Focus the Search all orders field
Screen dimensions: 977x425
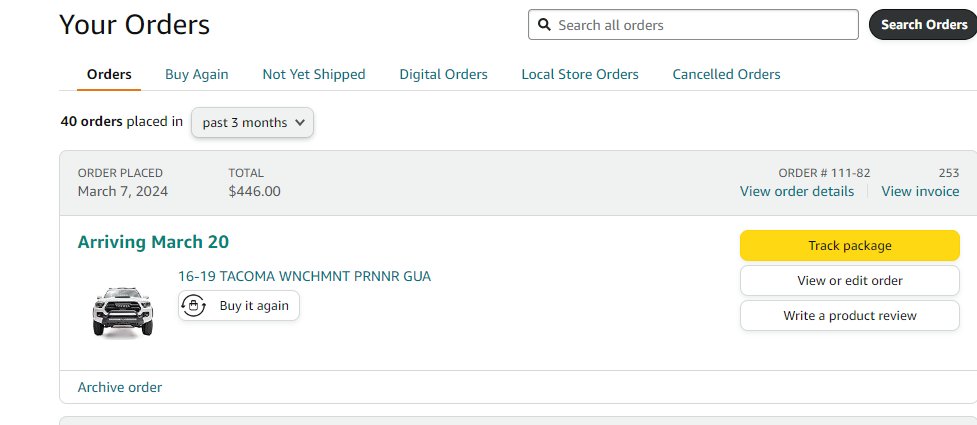click(x=693, y=25)
